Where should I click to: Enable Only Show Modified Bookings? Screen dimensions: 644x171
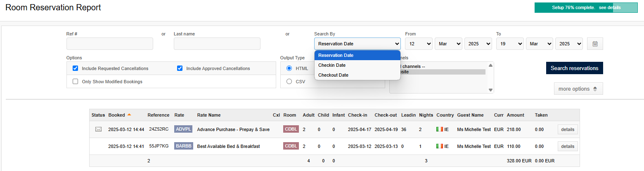(x=75, y=82)
